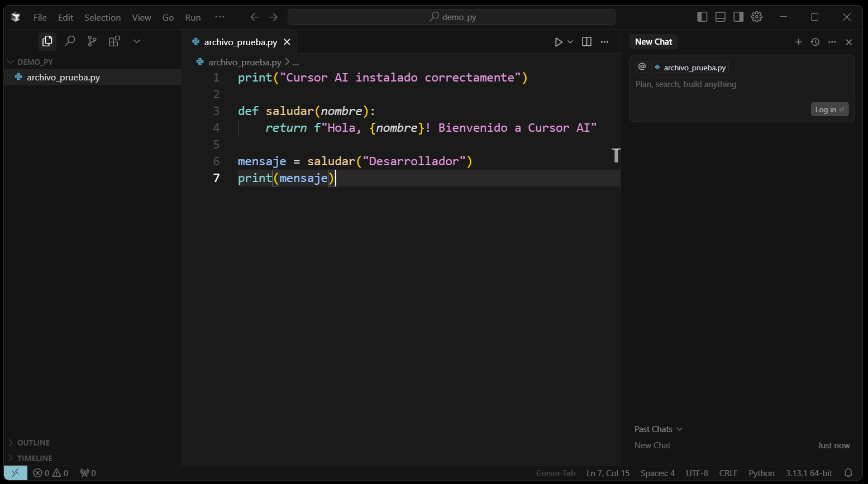The height and width of the screenshot is (484, 868).
Task: Navigate forward with the right arrow
Action: tap(273, 17)
